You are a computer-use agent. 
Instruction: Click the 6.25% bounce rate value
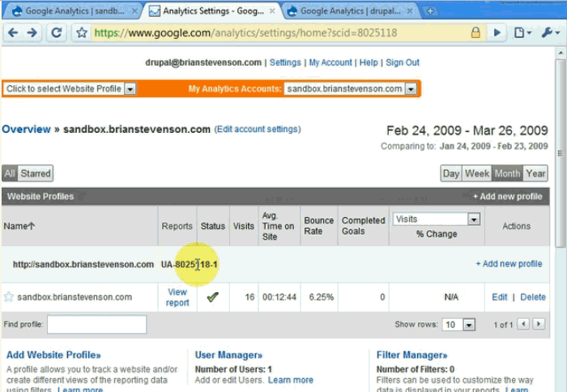point(321,297)
